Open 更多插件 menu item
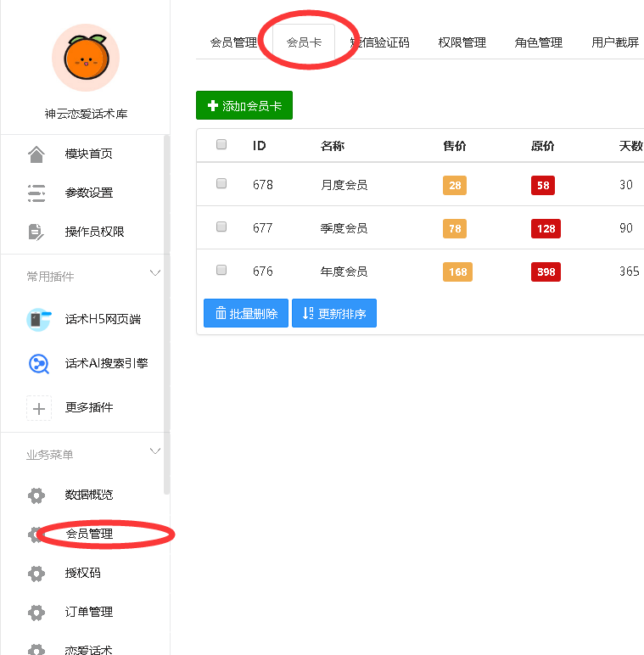 (89, 407)
